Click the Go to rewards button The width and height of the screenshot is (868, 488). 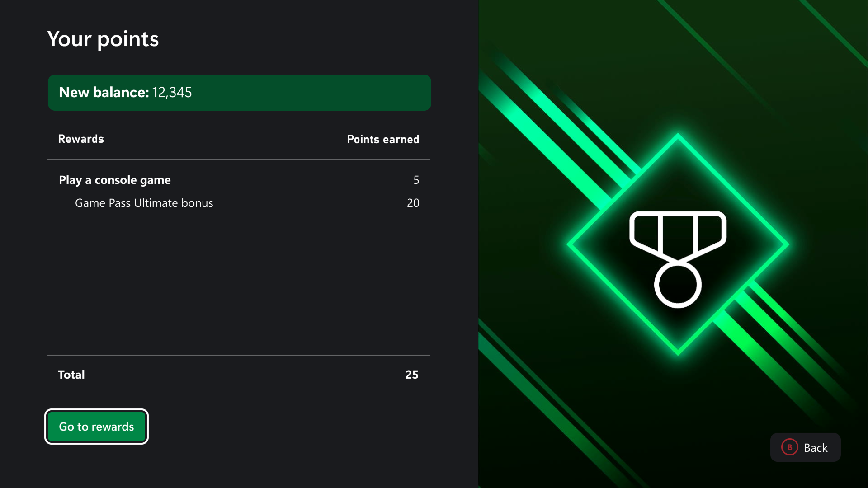(96, 427)
